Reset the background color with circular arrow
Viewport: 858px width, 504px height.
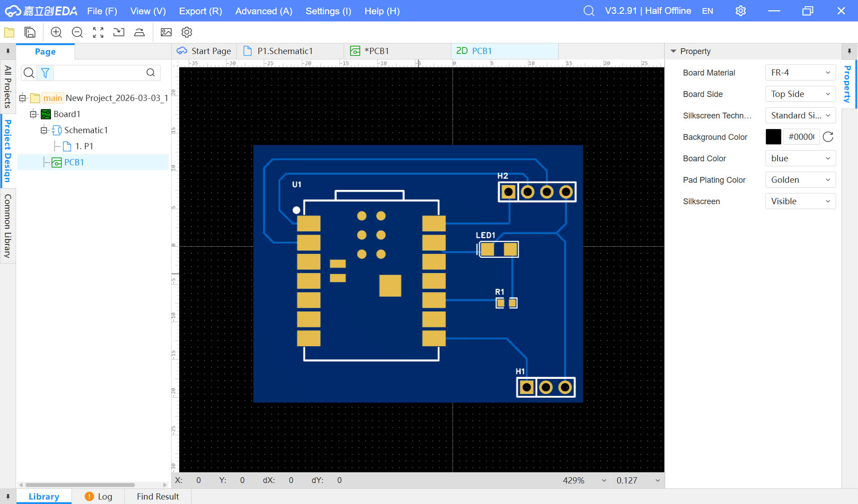(828, 137)
